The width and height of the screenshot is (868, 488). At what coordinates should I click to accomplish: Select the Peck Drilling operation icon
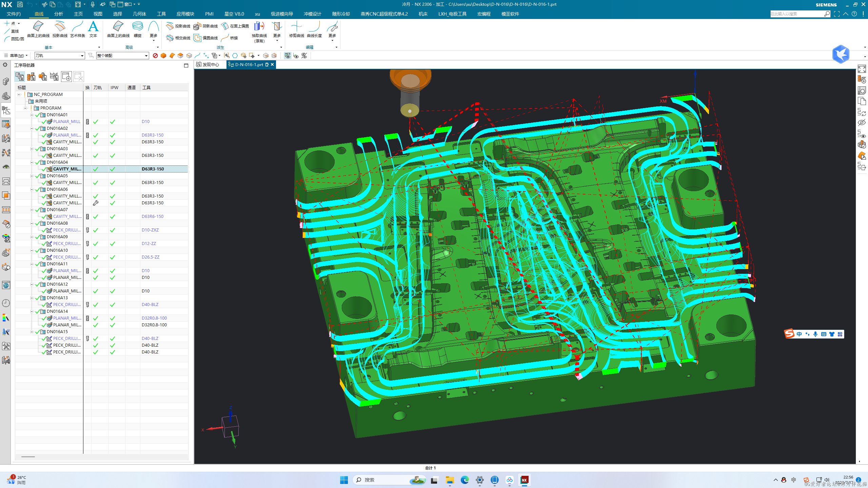point(49,230)
